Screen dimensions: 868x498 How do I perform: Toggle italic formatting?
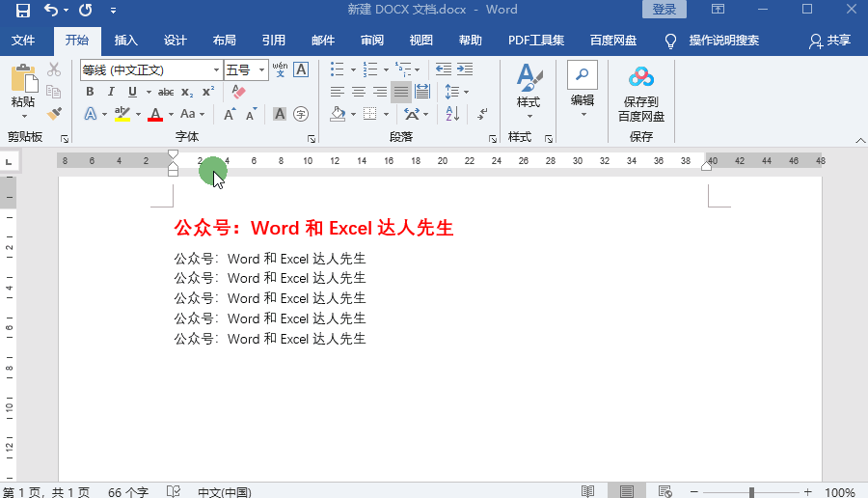[x=111, y=92]
